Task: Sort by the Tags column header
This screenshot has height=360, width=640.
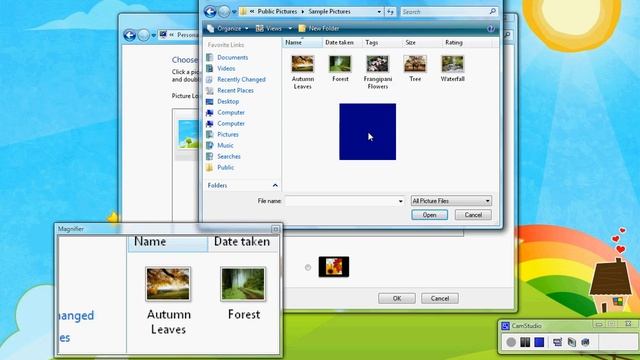Action: pyautogui.click(x=382, y=42)
